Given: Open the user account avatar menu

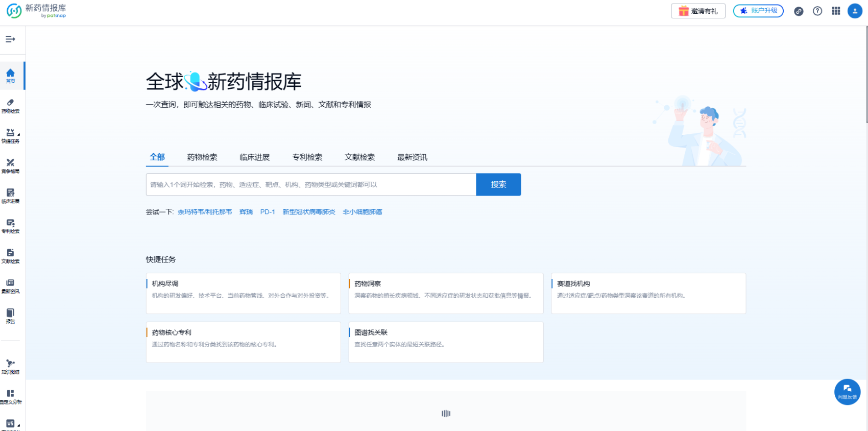Looking at the screenshot, I should click(855, 11).
